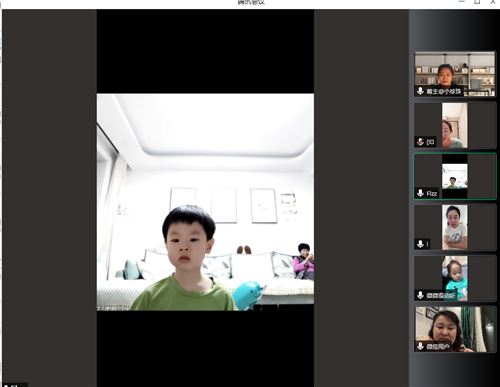The image size is (500, 387).
Task: Click the "微信用户" name label
Action: 438,347
